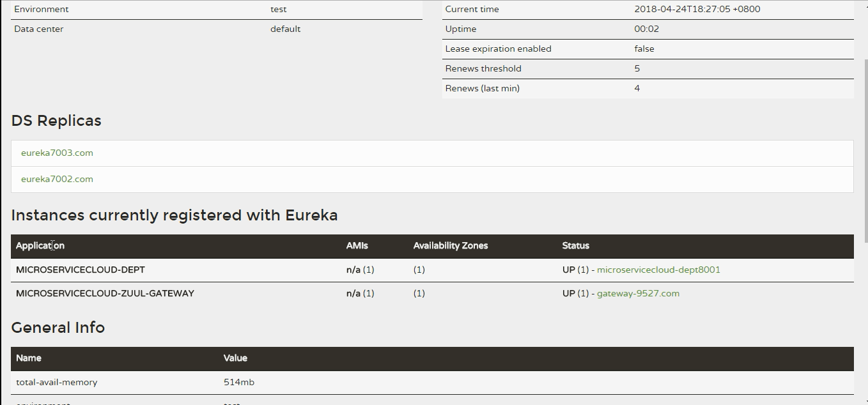Select the MICROSERVICECLOUD-DEPT application name
Image resolution: width=868 pixels, height=405 pixels.
(81, 270)
